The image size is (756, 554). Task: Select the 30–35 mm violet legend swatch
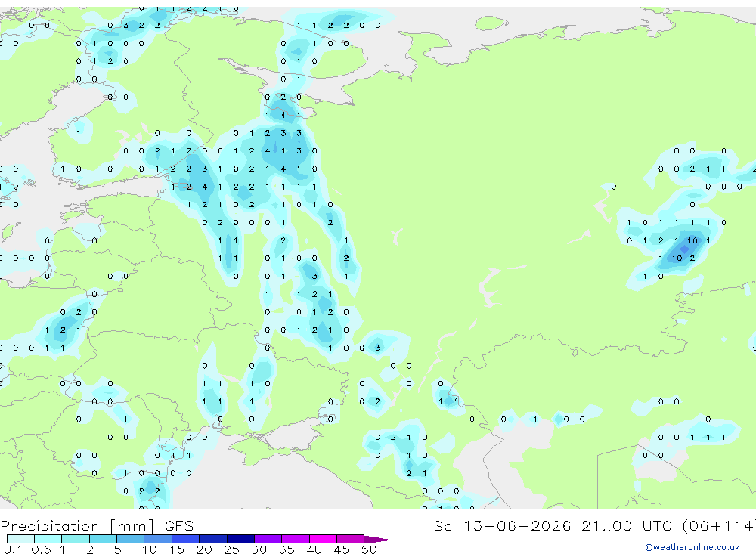(x=268, y=539)
